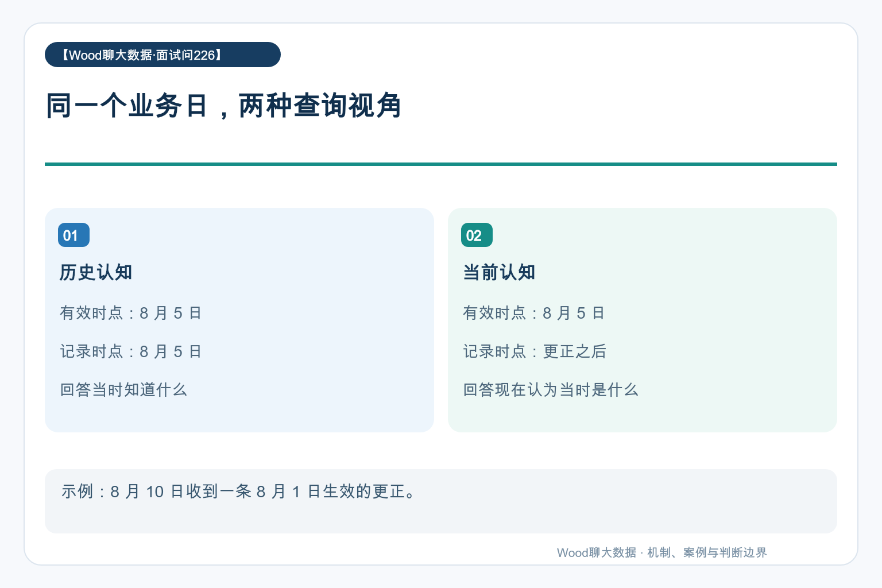
Task: Select the 当前认知 card heading
Action: pyautogui.click(x=499, y=272)
